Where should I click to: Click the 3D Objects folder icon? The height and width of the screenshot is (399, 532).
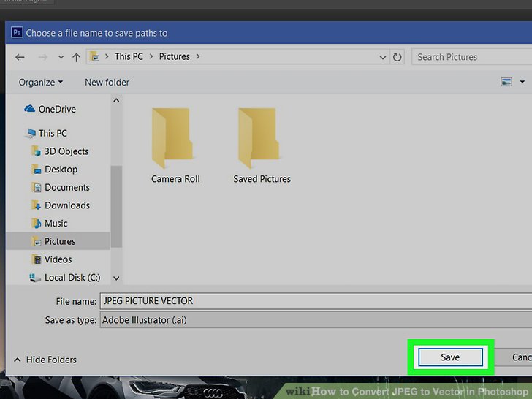pyautogui.click(x=37, y=151)
